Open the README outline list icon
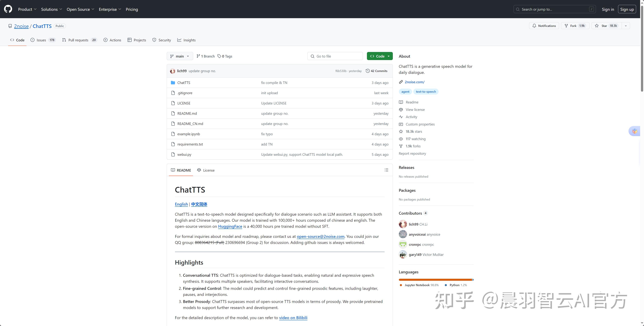The height and width of the screenshot is (326, 644). tap(386, 170)
